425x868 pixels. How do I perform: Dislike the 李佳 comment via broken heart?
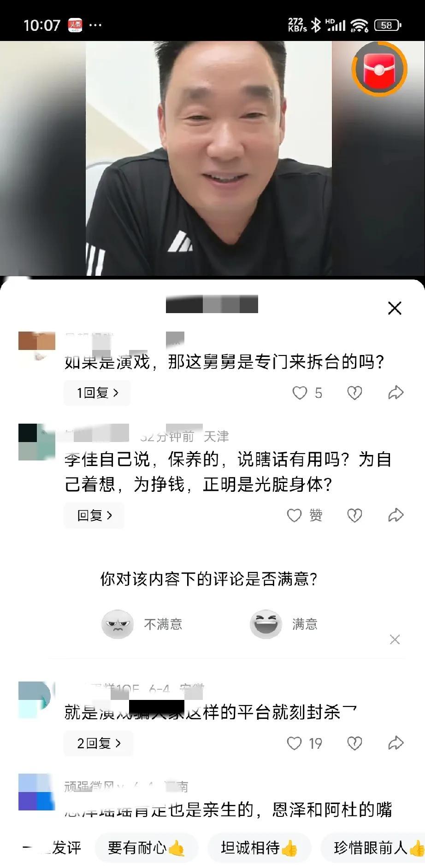354,515
